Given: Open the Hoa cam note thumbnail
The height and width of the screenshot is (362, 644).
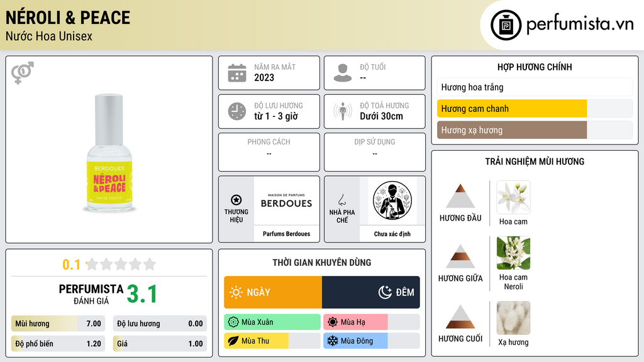Looking at the screenshot, I should point(513,197).
